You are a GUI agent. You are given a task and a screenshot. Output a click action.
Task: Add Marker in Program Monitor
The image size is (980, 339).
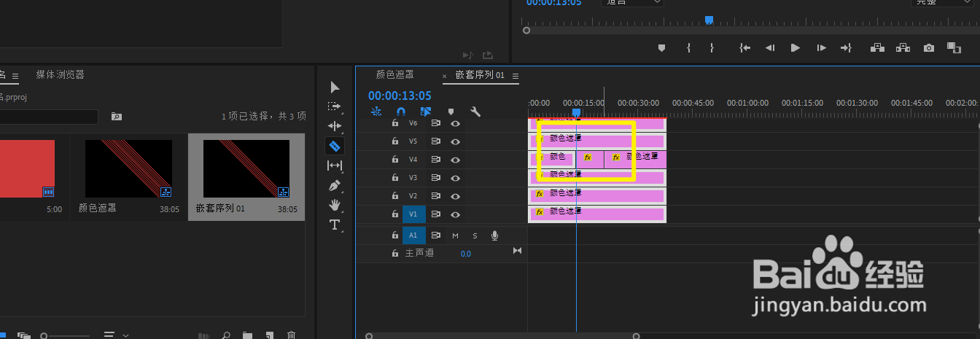[662, 47]
